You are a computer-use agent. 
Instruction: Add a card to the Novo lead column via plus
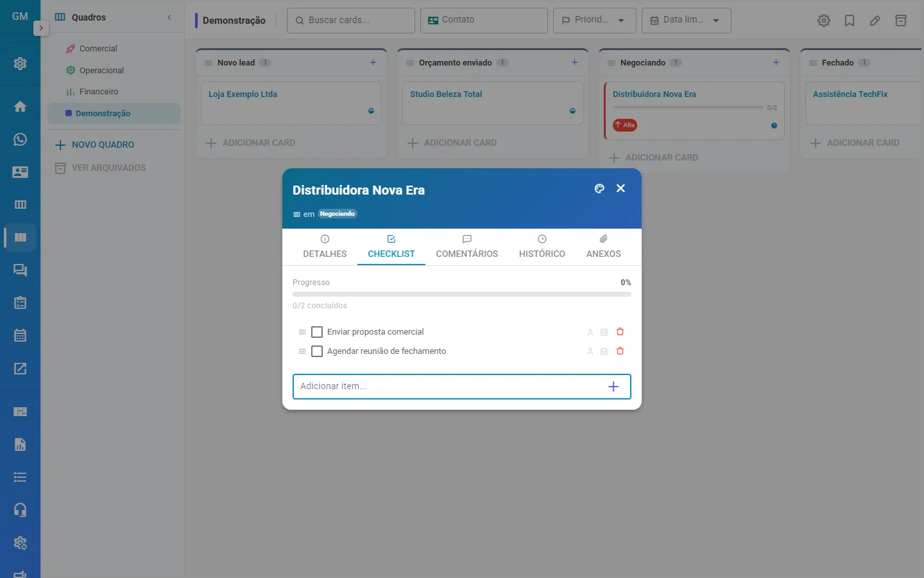click(x=373, y=62)
